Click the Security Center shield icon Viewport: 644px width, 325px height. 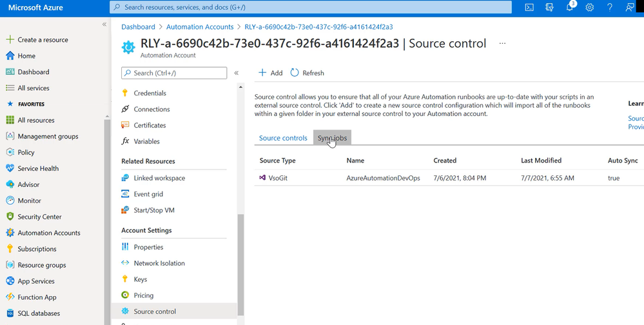tap(10, 217)
